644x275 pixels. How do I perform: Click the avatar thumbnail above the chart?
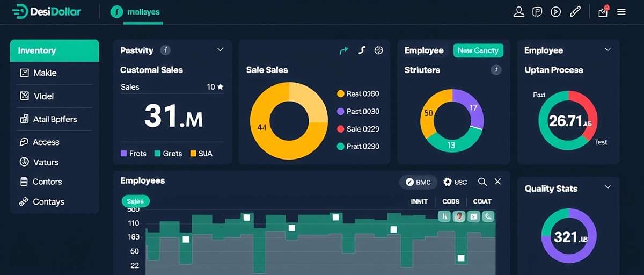tap(458, 216)
